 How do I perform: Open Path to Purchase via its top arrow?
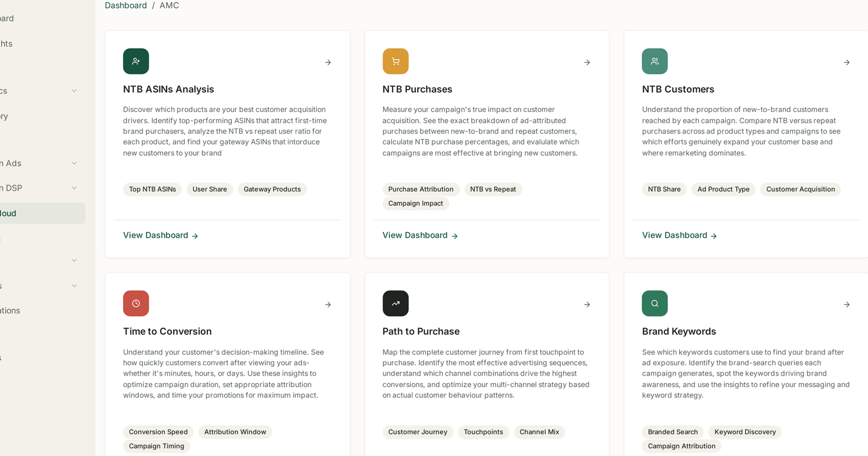pos(587,305)
